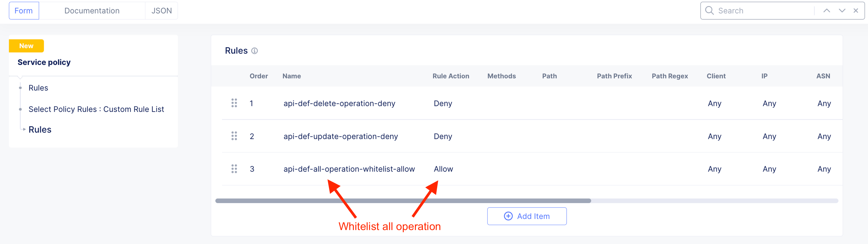Click the search magnifier icon
This screenshot has height=244, width=868.
[709, 11]
